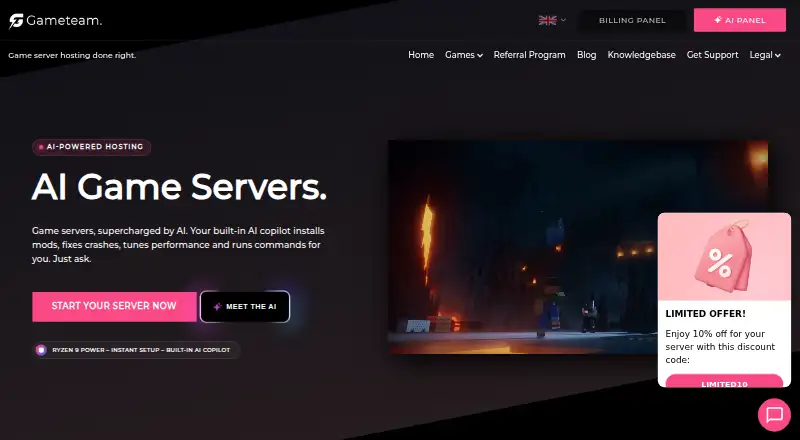Select Get Support in navigation
The width and height of the screenshot is (800, 440).
(712, 55)
